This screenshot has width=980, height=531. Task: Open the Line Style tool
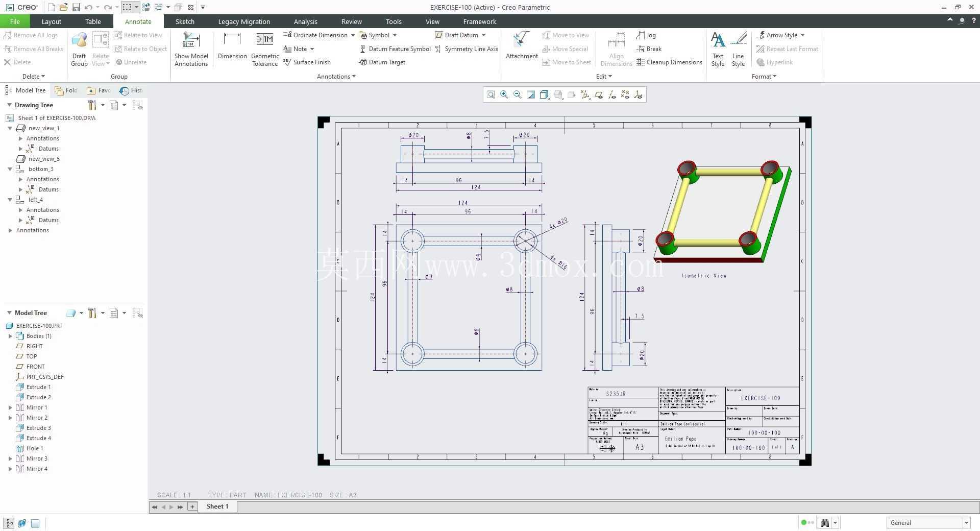pyautogui.click(x=738, y=49)
